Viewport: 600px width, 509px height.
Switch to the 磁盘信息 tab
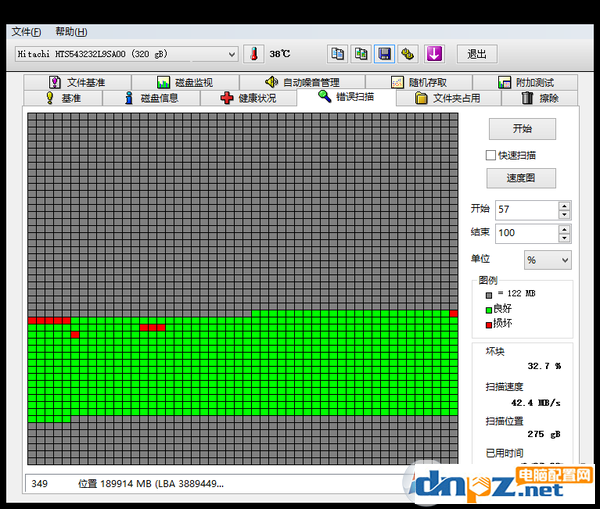pos(152,98)
